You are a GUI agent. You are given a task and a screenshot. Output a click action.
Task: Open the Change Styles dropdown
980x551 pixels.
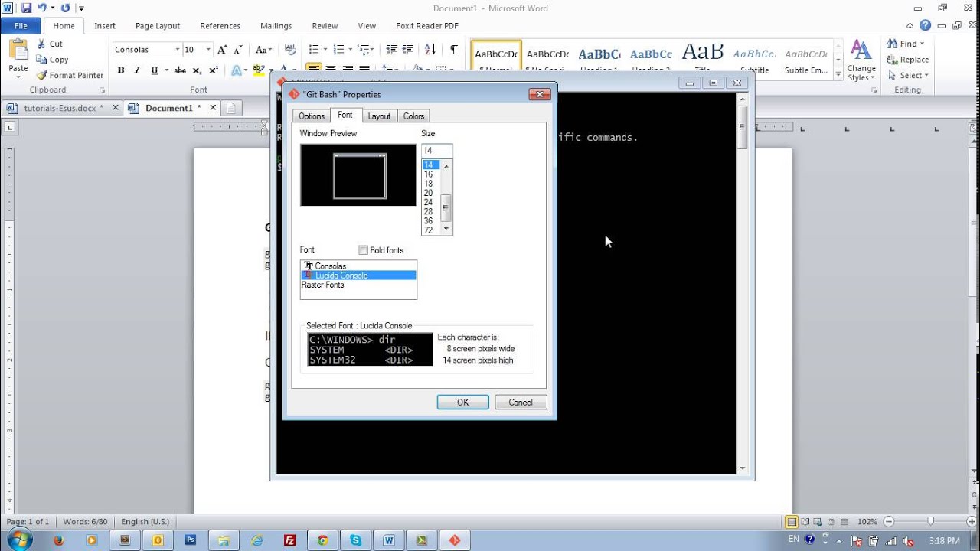tap(861, 61)
